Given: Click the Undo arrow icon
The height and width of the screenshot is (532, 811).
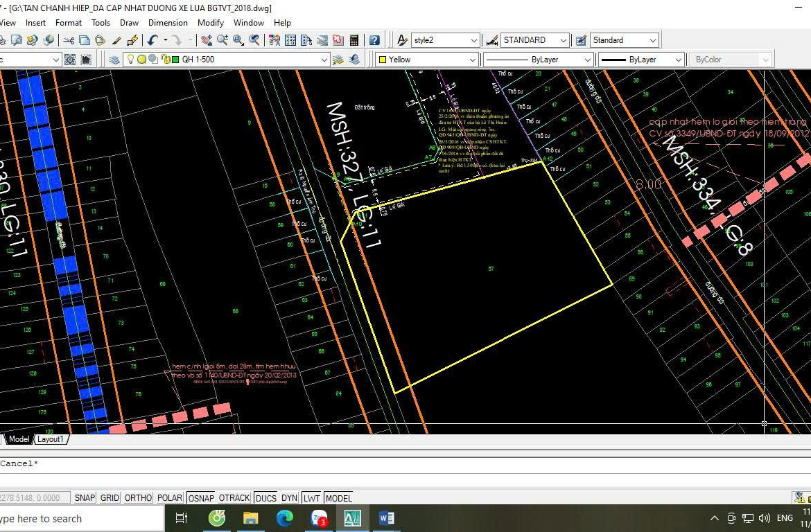Looking at the screenshot, I should [152, 40].
